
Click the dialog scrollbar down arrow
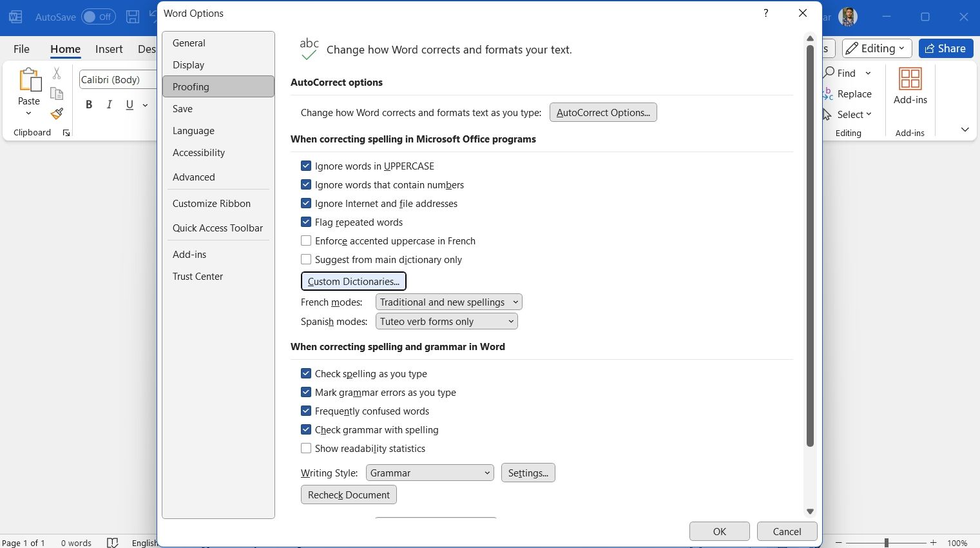point(810,511)
